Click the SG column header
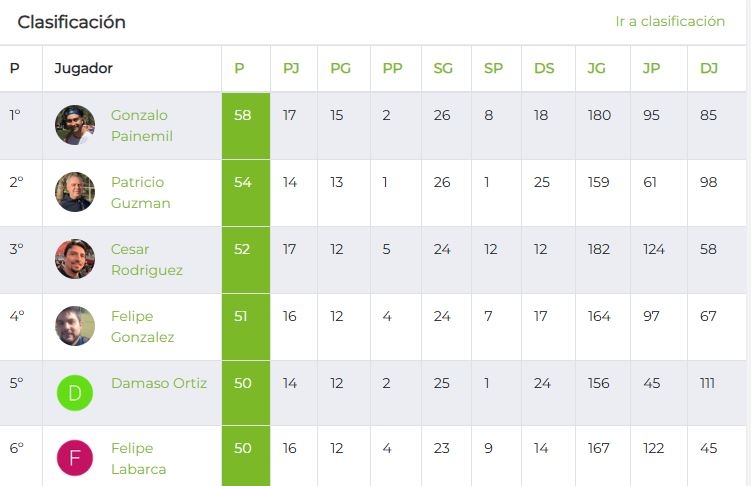The height and width of the screenshot is (486, 751). point(443,68)
